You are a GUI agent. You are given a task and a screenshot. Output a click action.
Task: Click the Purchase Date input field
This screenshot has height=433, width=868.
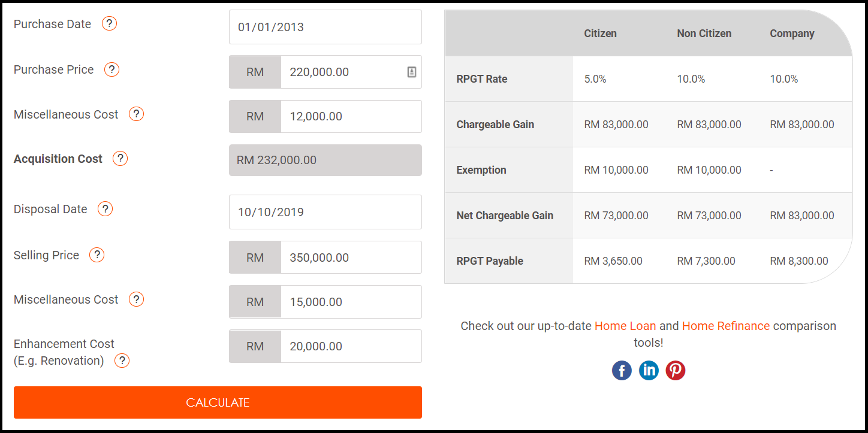click(x=325, y=27)
